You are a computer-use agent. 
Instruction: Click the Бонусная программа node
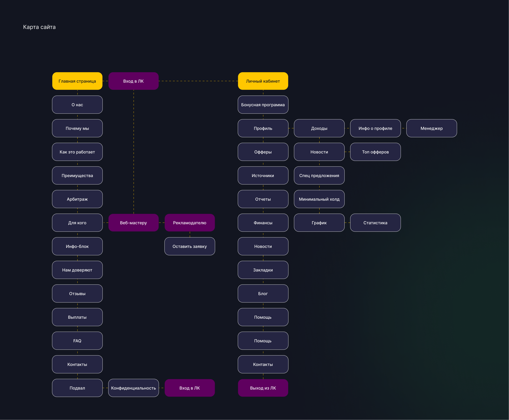point(263,105)
